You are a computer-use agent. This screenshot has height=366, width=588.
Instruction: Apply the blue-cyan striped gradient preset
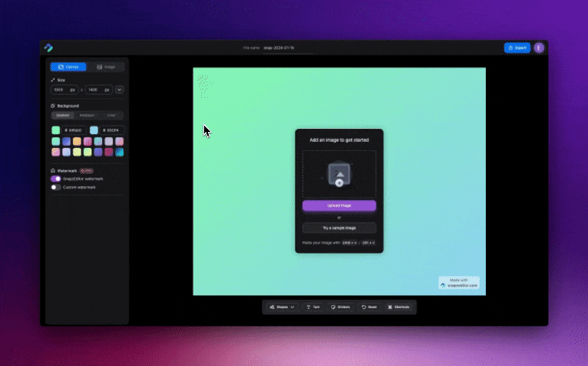(x=120, y=152)
